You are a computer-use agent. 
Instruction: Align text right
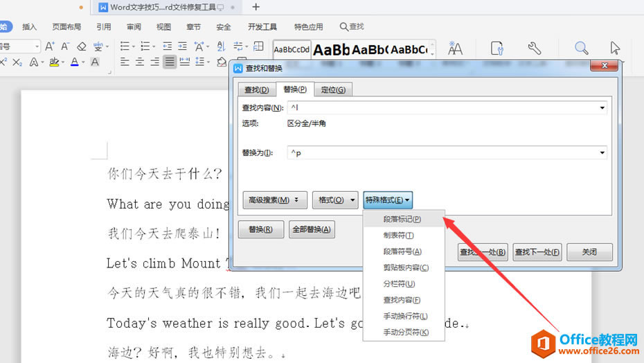click(154, 62)
